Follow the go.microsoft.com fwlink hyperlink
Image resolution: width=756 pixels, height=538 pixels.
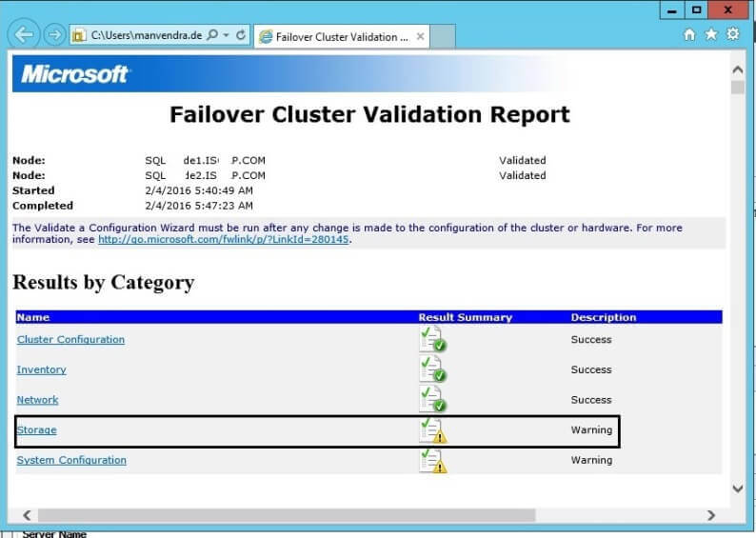(x=224, y=240)
